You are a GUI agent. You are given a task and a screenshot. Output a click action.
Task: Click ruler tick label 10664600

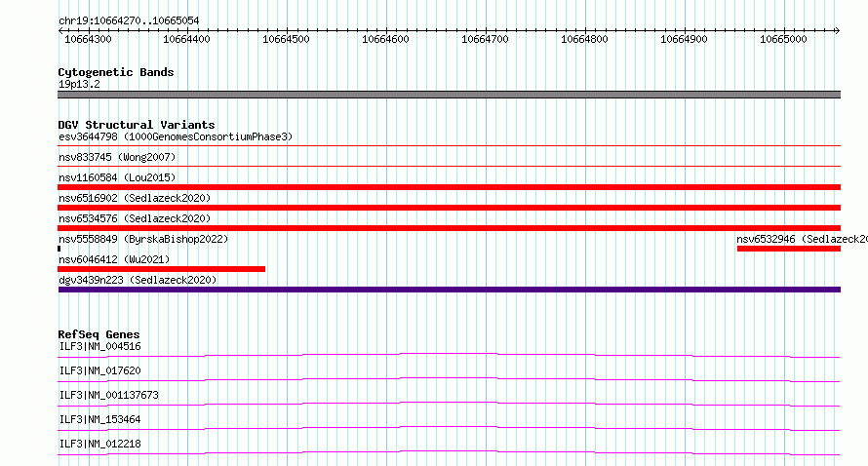point(385,39)
